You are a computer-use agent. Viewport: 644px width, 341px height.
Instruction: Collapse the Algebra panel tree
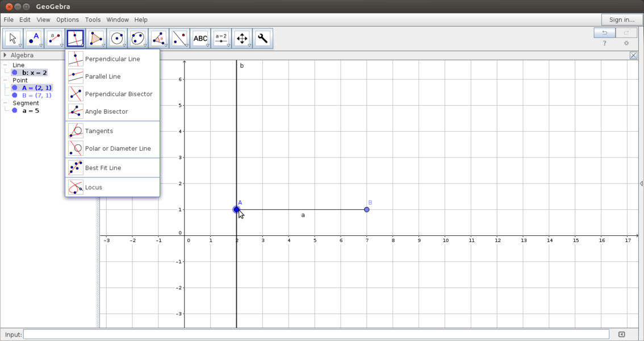[x=5, y=55]
